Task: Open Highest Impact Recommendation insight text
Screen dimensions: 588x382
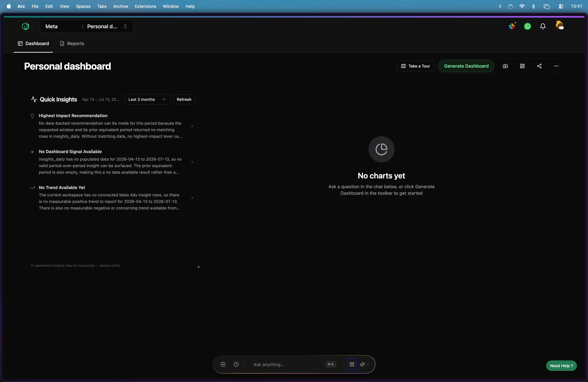Action: 110,130
